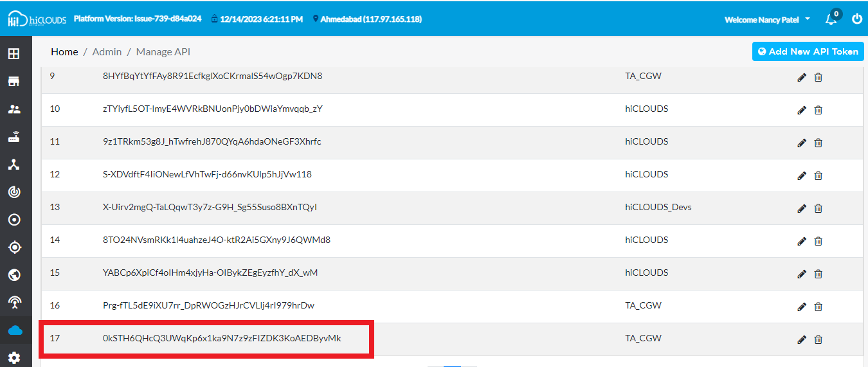868x367 pixels.
Task: Click the notifications bell icon
Action: coord(831,19)
